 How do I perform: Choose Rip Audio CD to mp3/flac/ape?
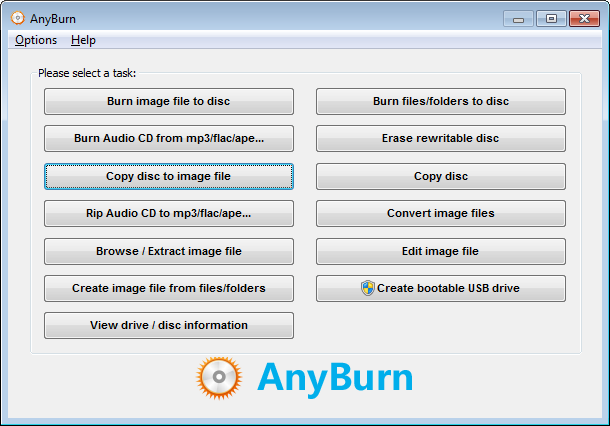(169, 214)
